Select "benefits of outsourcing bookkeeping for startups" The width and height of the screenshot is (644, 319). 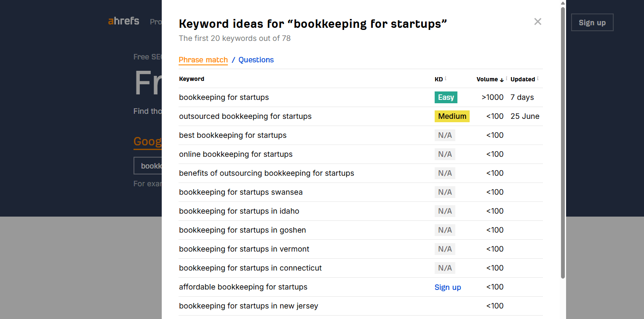pyautogui.click(x=267, y=173)
